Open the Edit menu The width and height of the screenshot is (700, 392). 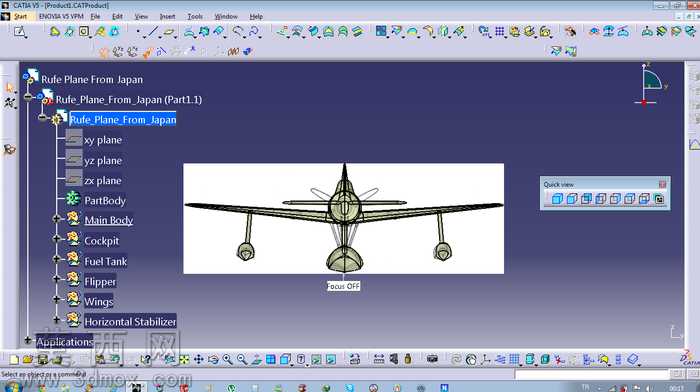pyautogui.click(x=117, y=17)
